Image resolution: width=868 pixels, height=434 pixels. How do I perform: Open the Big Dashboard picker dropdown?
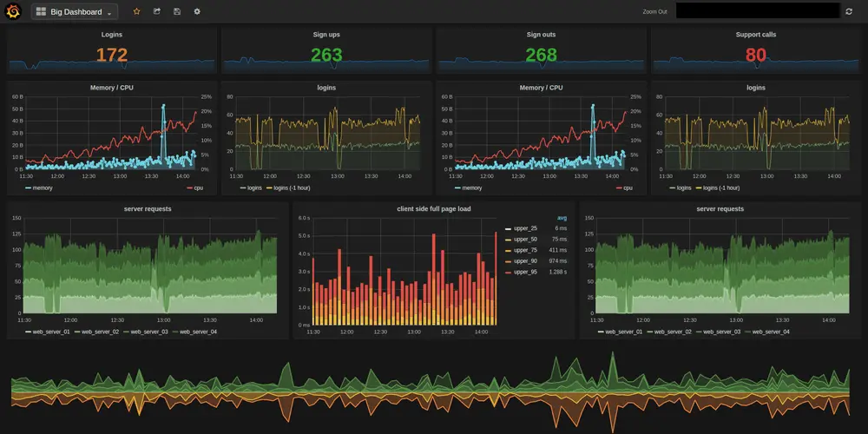[74, 11]
